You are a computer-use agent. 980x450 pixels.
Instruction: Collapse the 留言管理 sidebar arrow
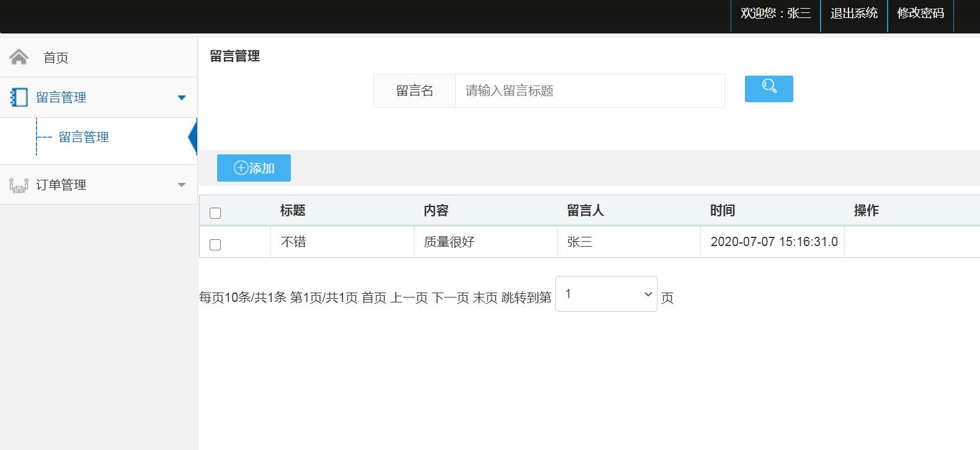point(182,97)
